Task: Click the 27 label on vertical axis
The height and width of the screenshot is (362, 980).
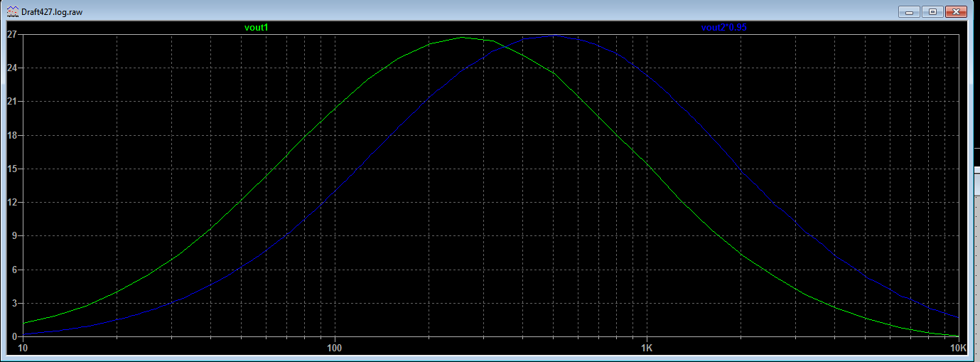Action: click(12, 34)
